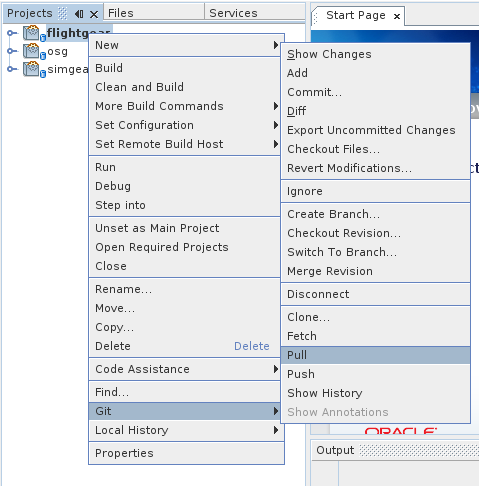Select Diff in the Git submenu
The height and width of the screenshot is (486, 479).
pyautogui.click(x=376, y=111)
